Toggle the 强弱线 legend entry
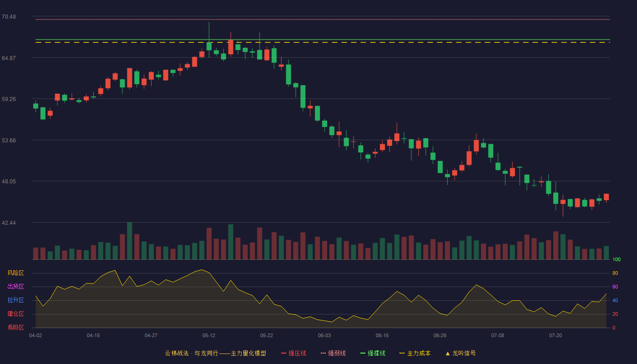 coord(333,353)
